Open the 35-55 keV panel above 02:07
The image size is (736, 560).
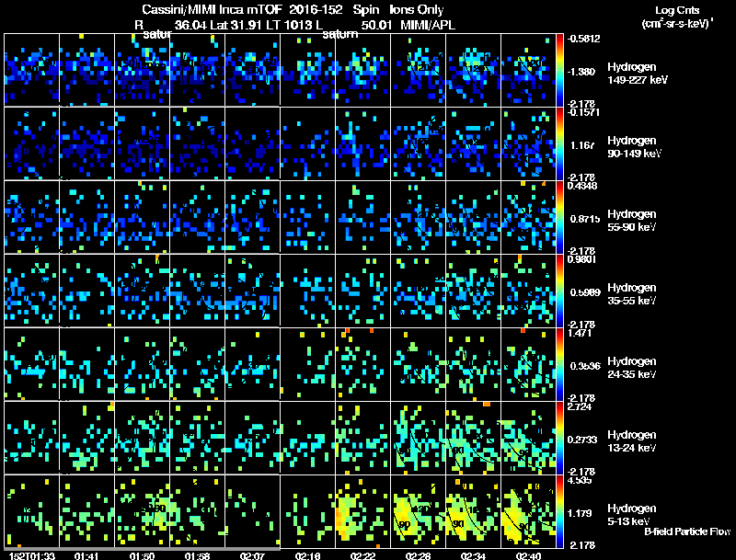coord(252,291)
